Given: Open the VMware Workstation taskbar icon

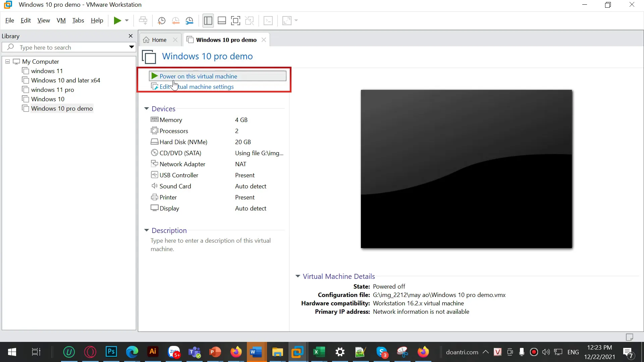Looking at the screenshot, I should [297, 352].
